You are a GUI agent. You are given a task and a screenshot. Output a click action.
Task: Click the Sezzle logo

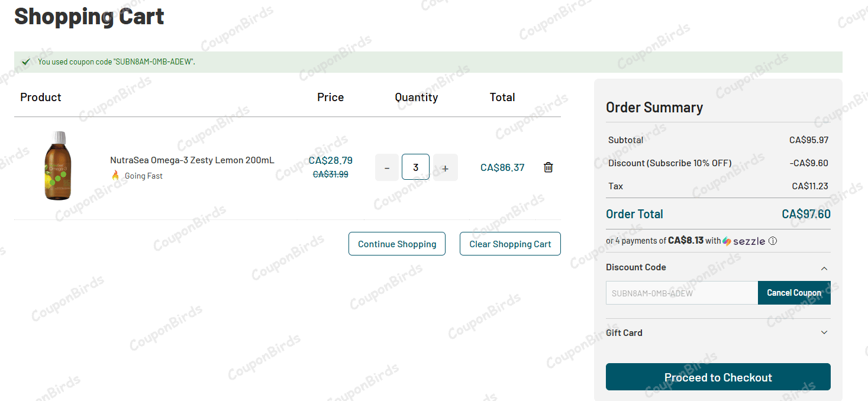tap(744, 241)
